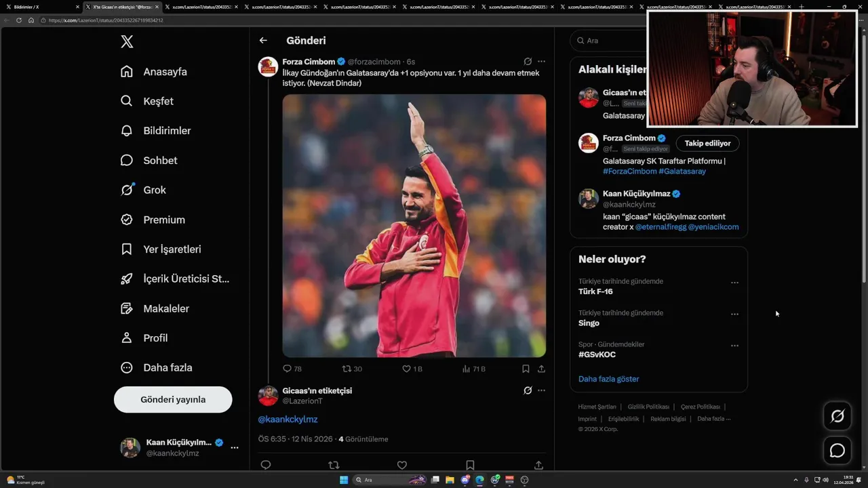Expand footer Daha fazla options
The width and height of the screenshot is (868, 488).
tap(713, 419)
